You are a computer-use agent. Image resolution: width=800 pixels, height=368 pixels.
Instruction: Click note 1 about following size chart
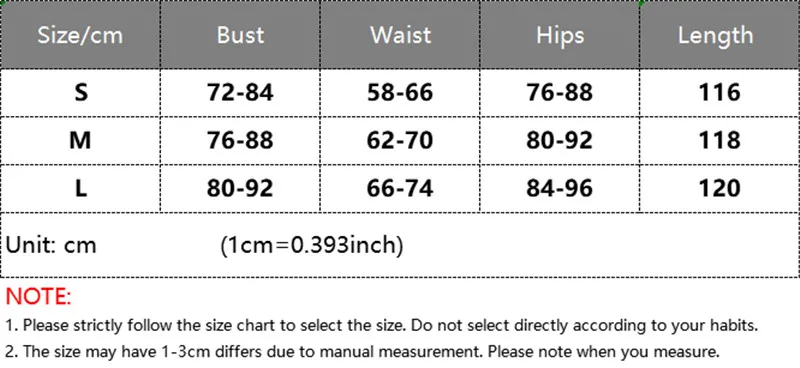click(382, 325)
